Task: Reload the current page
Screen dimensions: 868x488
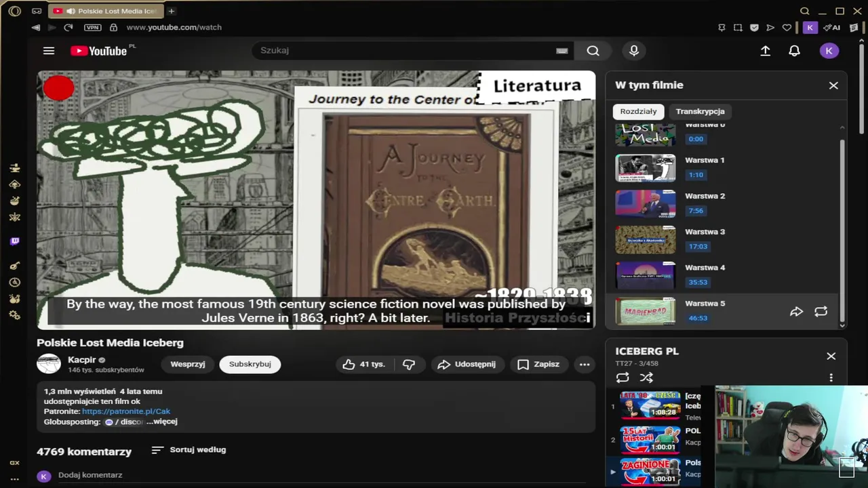Action: (68, 27)
